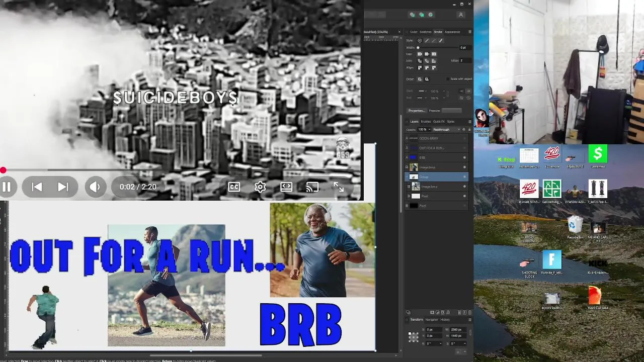This screenshot has height=362, width=644.
Task: Click the adjustments icon below layers
Action: point(438,312)
